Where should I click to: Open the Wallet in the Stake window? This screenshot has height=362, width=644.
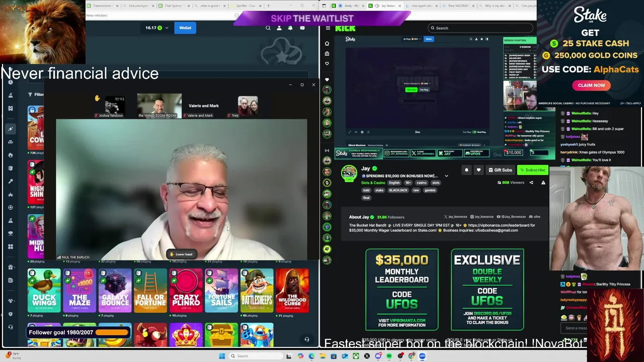click(185, 28)
